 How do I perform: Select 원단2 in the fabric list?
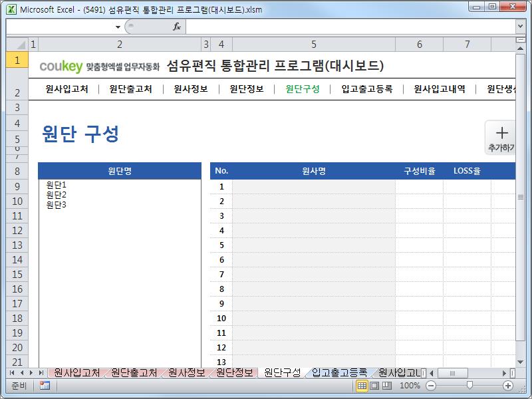coord(57,195)
